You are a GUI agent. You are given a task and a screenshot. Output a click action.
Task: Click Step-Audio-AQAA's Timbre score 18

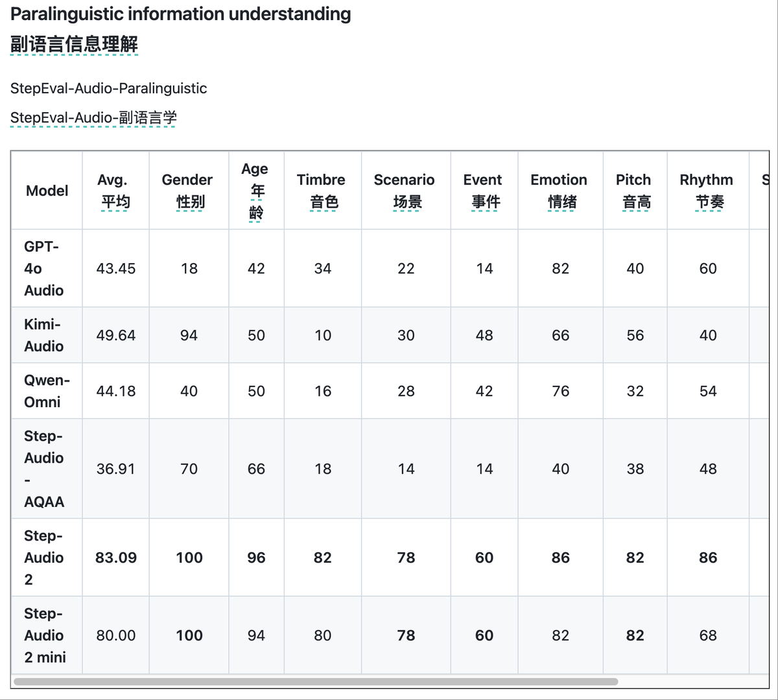click(323, 469)
